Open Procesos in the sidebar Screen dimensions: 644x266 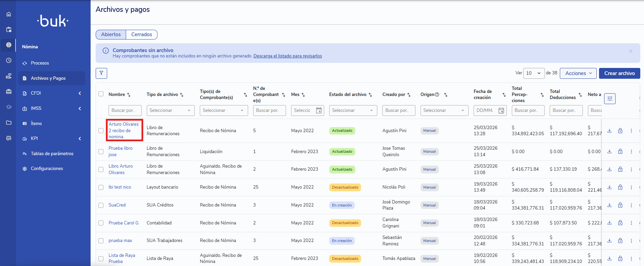40,63
